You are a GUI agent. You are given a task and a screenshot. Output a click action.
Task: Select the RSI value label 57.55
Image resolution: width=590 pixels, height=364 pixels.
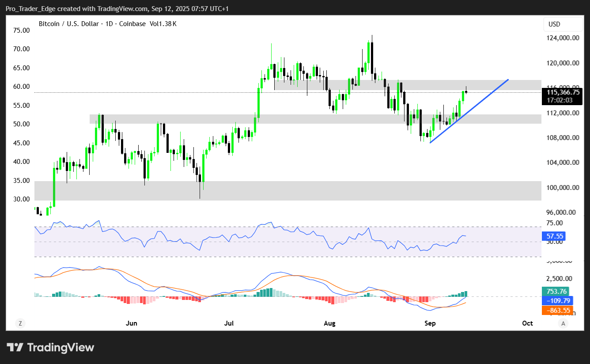pyautogui.click(x=553, y=237)
